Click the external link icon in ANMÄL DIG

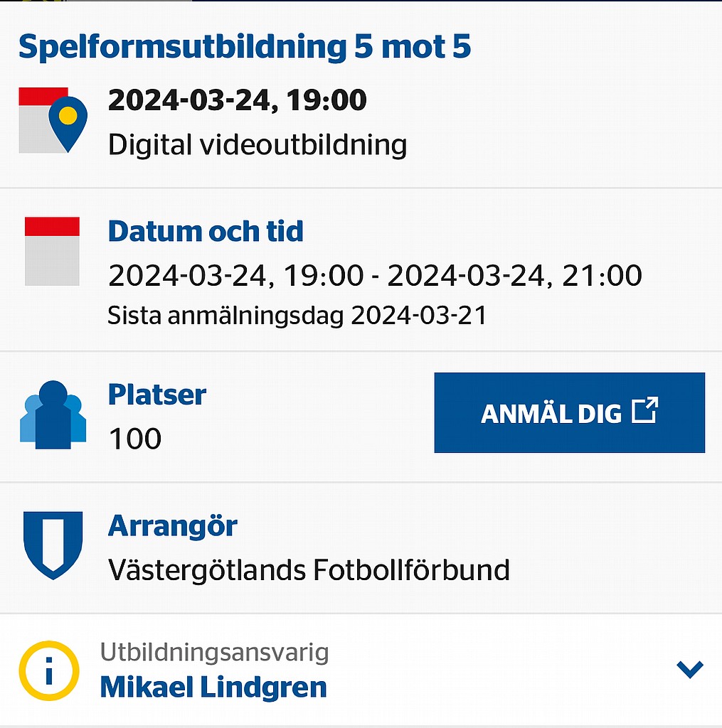coord(645,410)
